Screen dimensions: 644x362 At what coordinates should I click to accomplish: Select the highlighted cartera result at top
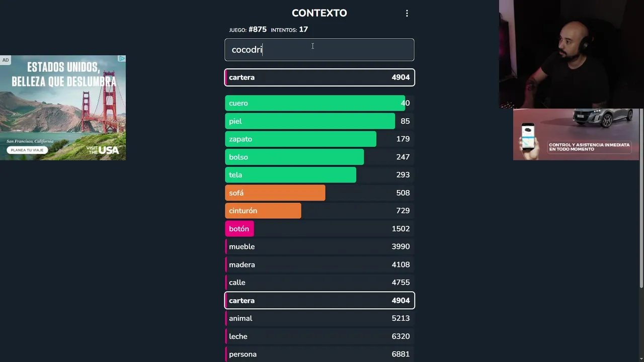(319, 77)
